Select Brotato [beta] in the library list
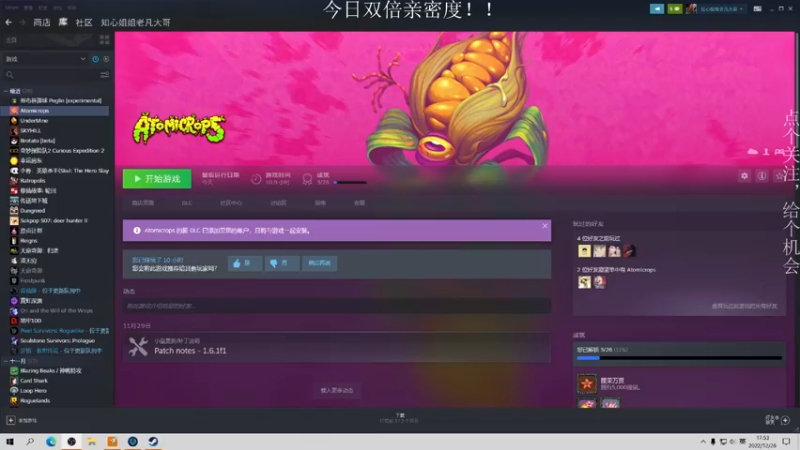 (37, 141)
